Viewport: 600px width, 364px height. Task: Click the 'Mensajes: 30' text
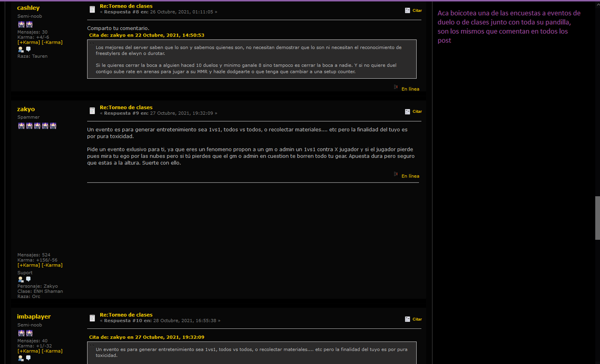[32, 32]
